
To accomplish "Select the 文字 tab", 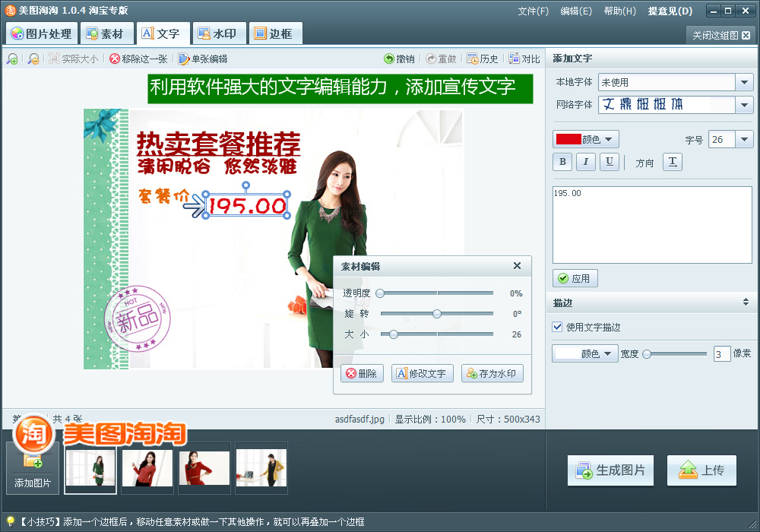I will (162, 33).
